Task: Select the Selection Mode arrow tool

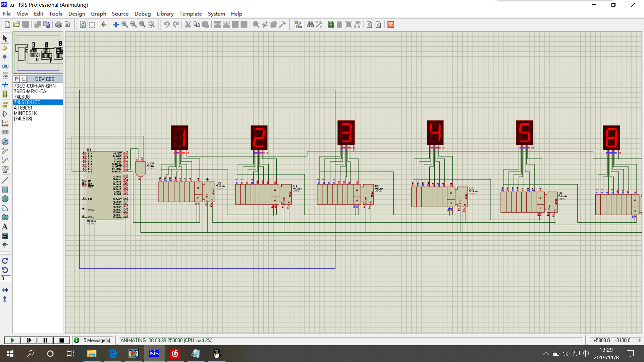Action: (5, 39)
